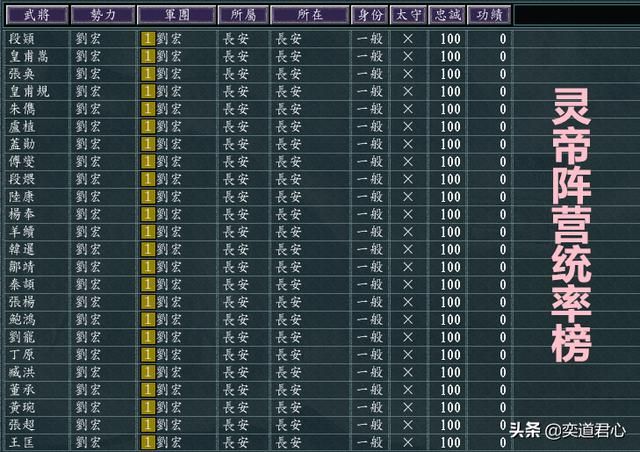Viewport: 640px width, 452px height.
Task: Sort by the 武將 column header
Action: pos(37,15)
